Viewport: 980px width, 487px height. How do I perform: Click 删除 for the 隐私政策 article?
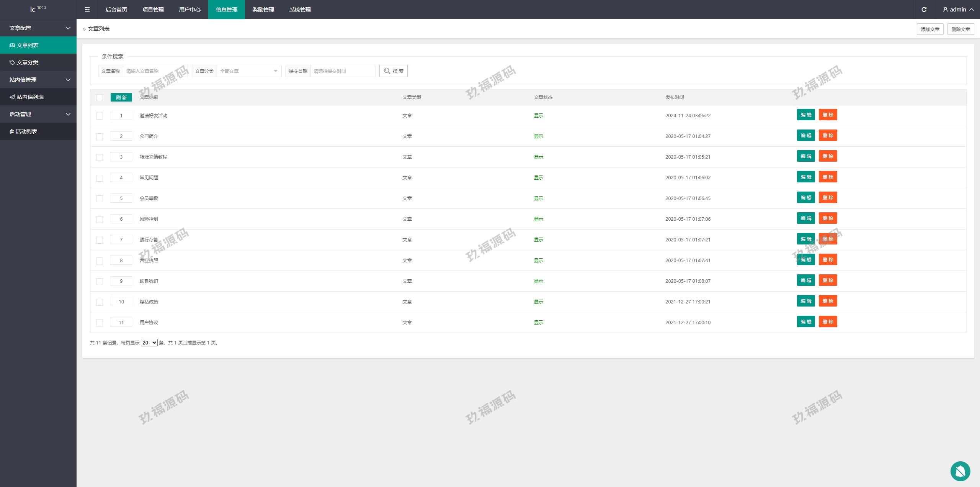pos(828,301)
